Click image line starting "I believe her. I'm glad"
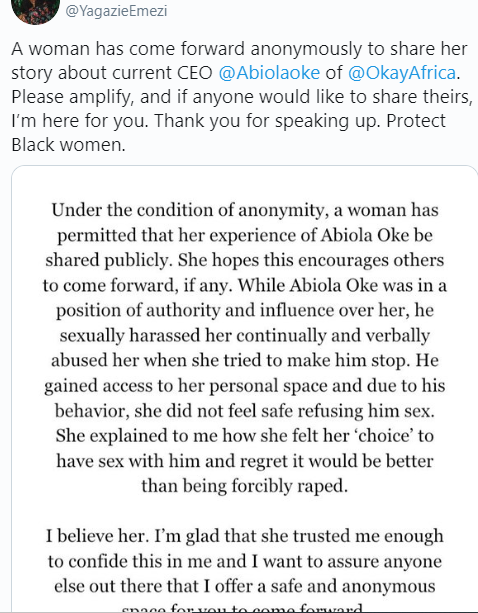The width and height of the screenshot is (478, 613). point(245,536)
